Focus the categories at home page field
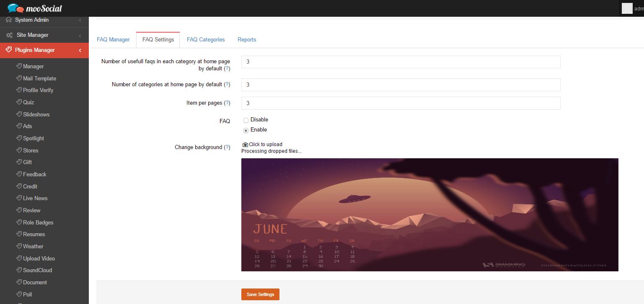 401,85
